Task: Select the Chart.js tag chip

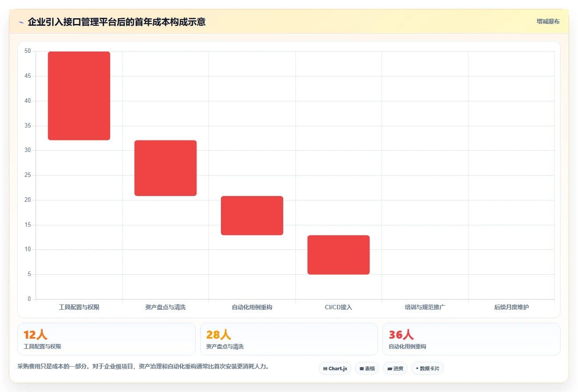Action: tap(335, 368)
